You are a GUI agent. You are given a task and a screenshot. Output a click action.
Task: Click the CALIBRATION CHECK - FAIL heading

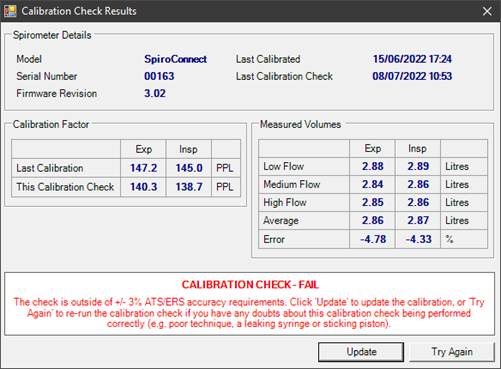(250, 285)
